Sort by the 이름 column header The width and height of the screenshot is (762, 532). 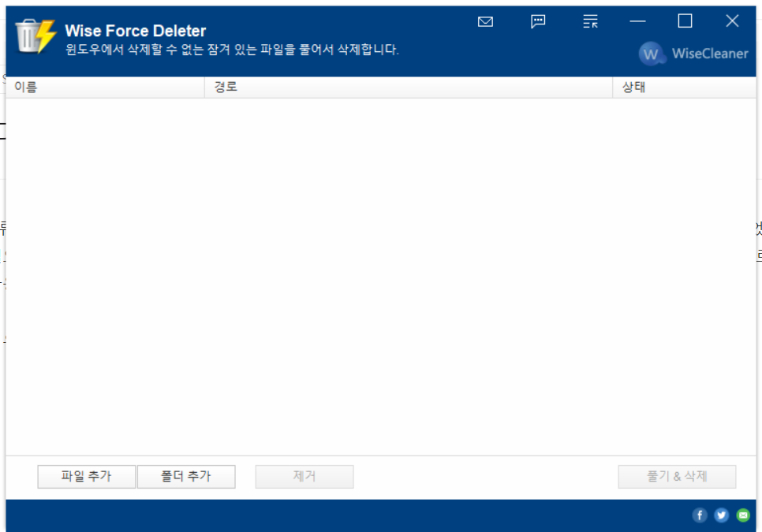(x=105, y=87)
